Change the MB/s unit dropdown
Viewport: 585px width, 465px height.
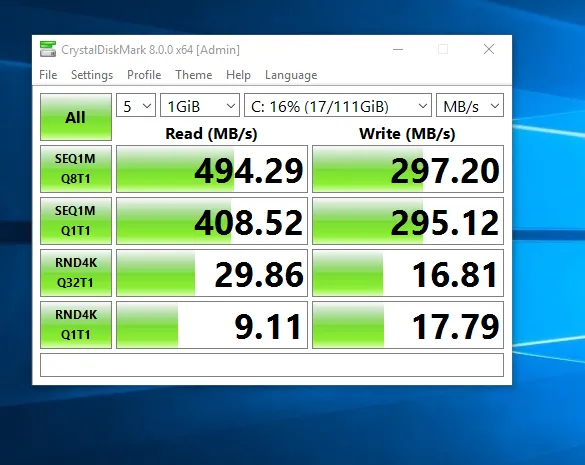click(470, 105)
